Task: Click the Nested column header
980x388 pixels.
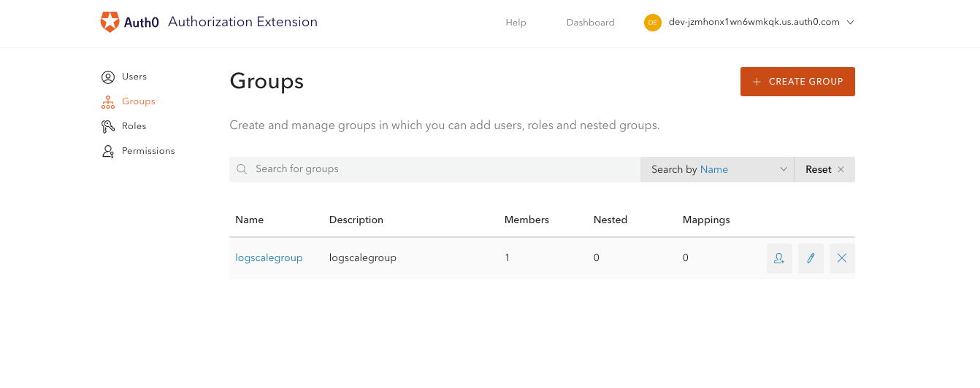Action: coord(610,220)
